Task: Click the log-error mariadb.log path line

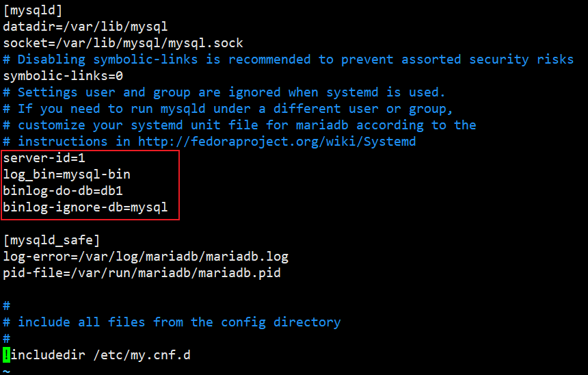Action: 145,257
